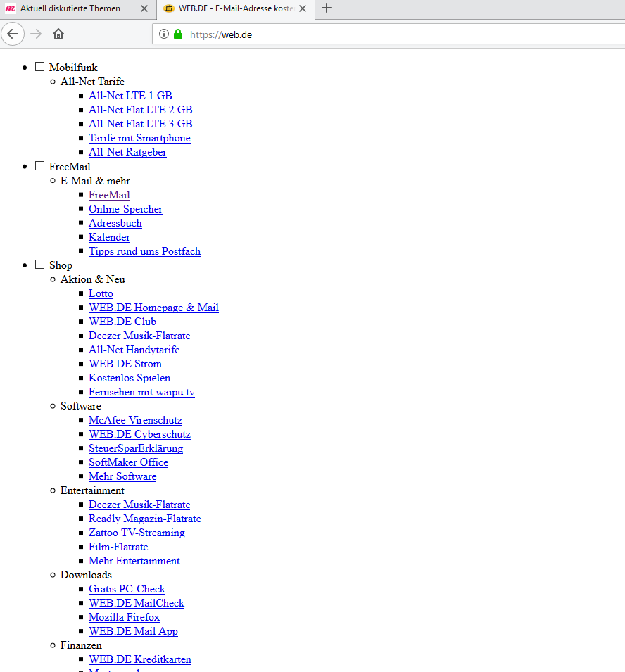Switch to Aktuell diskutierte Themen tab
This screenshot has height=672, width=625.
point(78,8)
